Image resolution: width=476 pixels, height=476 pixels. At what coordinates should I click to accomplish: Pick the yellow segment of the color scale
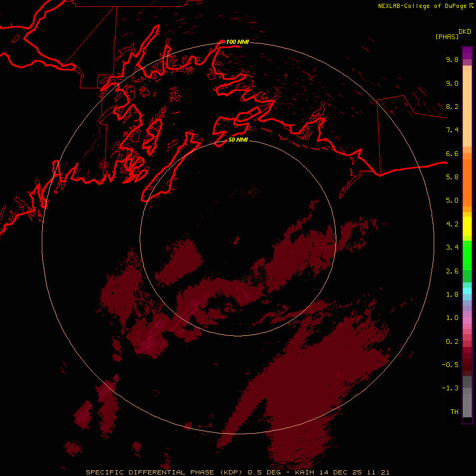pos(467,226)
